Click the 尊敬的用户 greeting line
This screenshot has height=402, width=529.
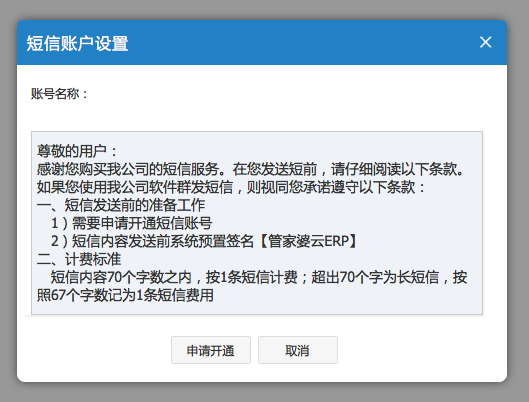click(77, 151)
